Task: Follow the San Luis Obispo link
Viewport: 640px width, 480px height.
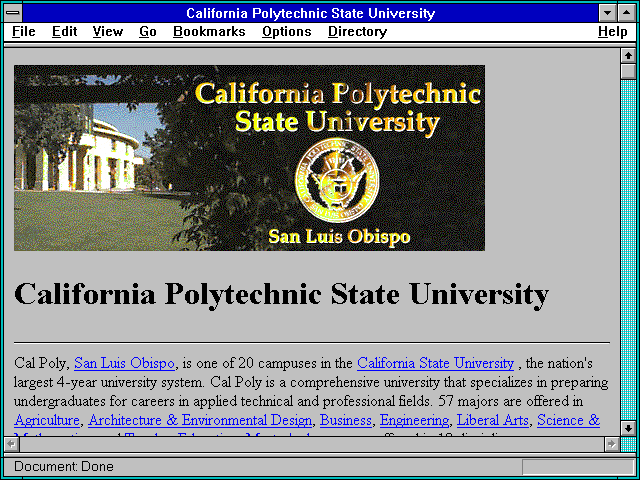Action: coord(124,363)
